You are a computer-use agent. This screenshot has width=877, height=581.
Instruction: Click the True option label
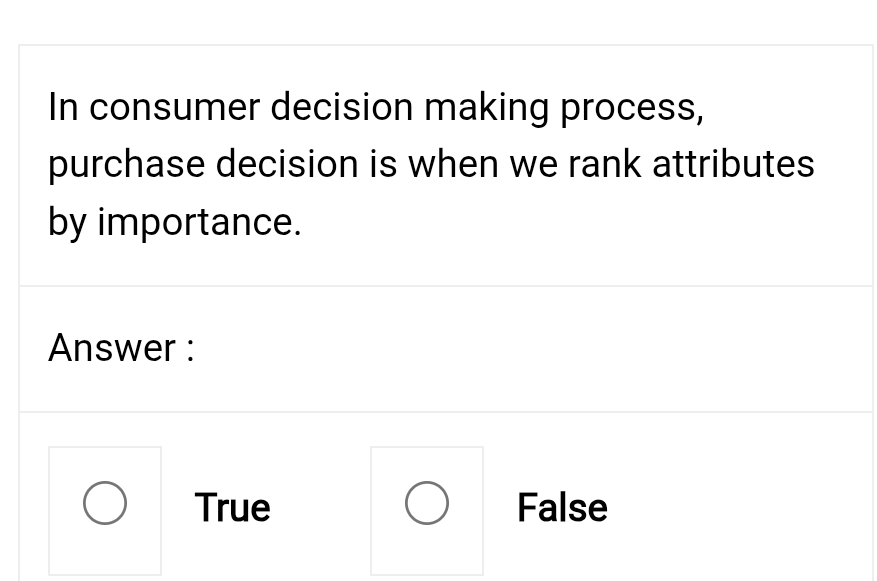pos(231,508)
